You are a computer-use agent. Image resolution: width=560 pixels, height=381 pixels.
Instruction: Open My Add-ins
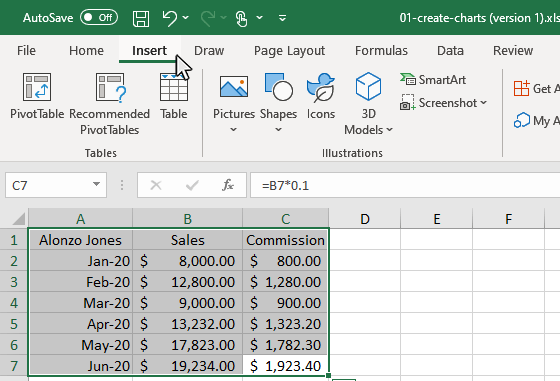[x=536, y=121]
